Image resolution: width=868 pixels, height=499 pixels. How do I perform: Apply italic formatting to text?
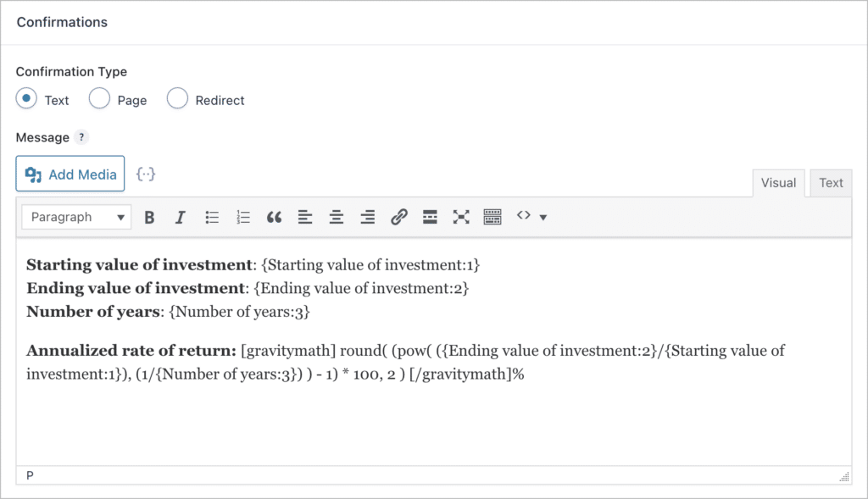click(180, 218)
